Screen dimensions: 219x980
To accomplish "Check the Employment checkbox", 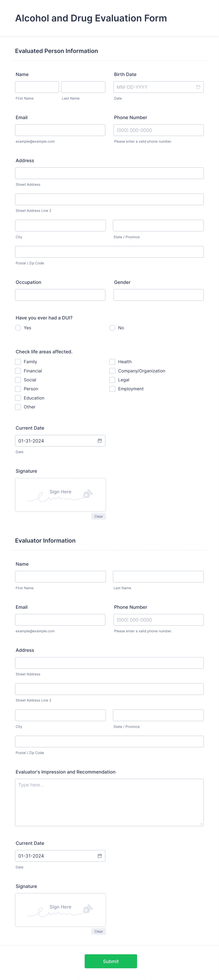I will point(112,388).
